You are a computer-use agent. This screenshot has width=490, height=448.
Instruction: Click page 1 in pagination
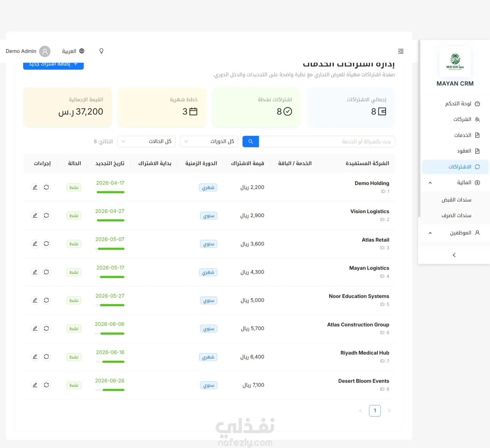tap(375, 410)
